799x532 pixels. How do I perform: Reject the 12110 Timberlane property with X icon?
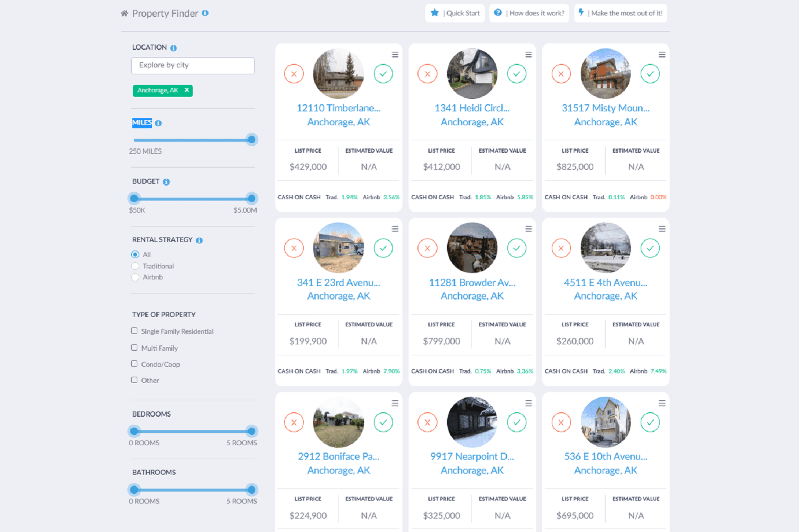click(294, 73)
